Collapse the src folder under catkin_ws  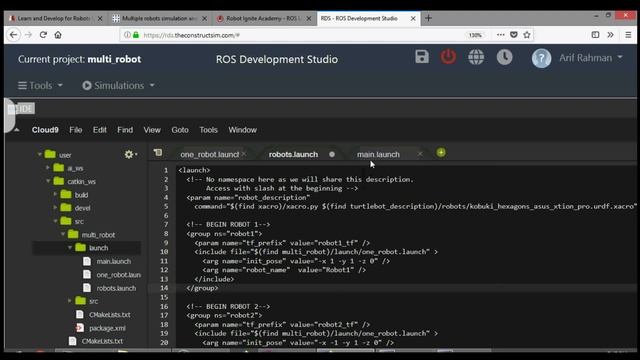(x=55, y=221)
